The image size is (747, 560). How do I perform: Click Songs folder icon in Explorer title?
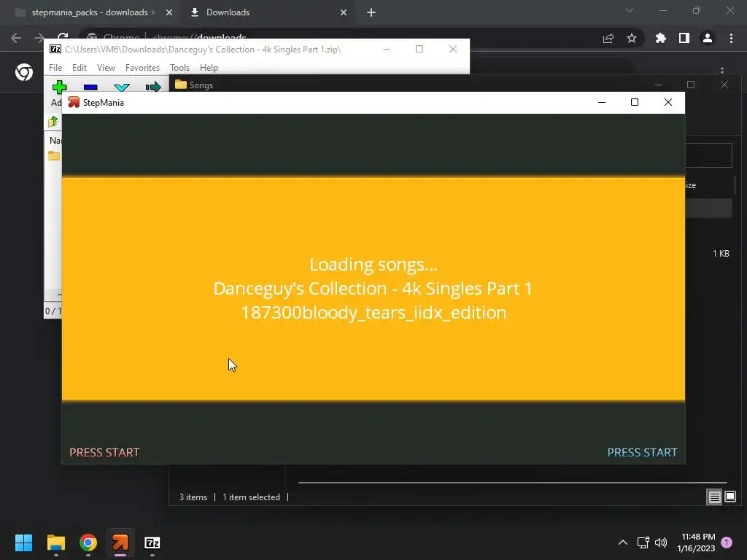pos(181,85)
